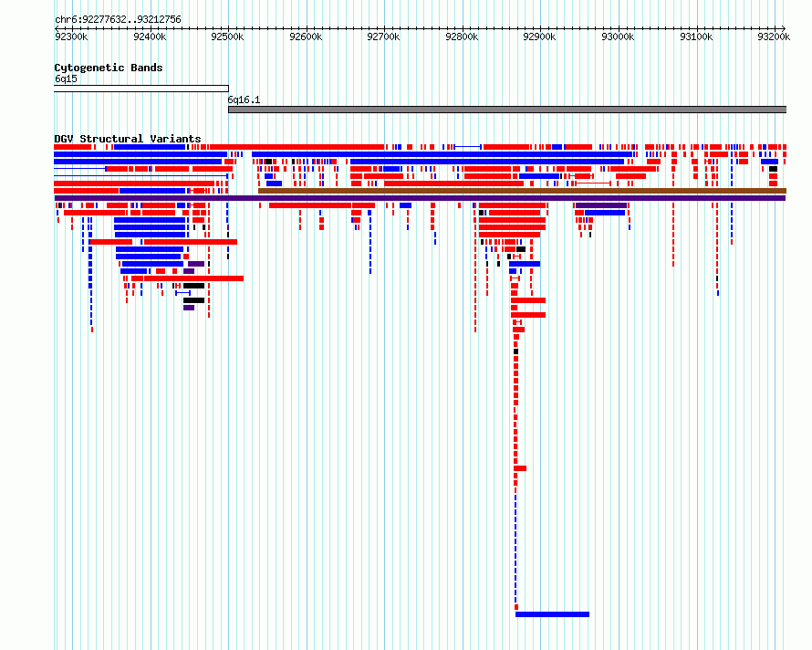
Task: Click the 93000k ruler tick label
Action: [618, 37]
